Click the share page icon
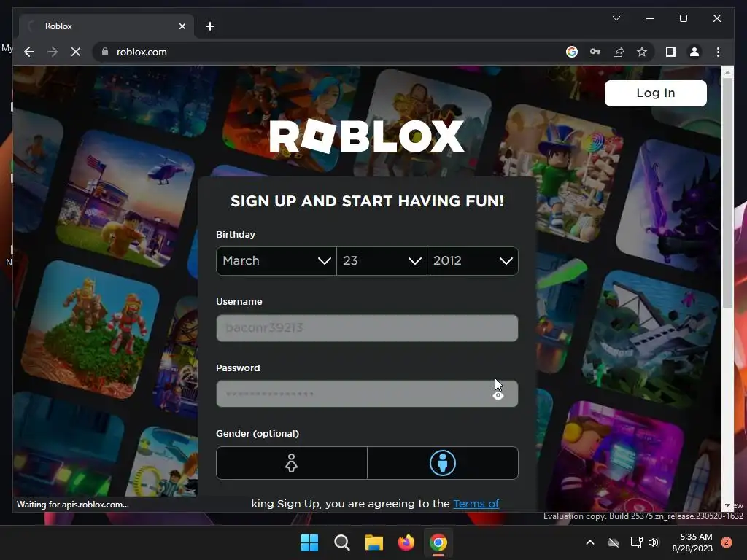Image resolution: width=747 pixels, height=560 pixels. [x=619, y=52]
